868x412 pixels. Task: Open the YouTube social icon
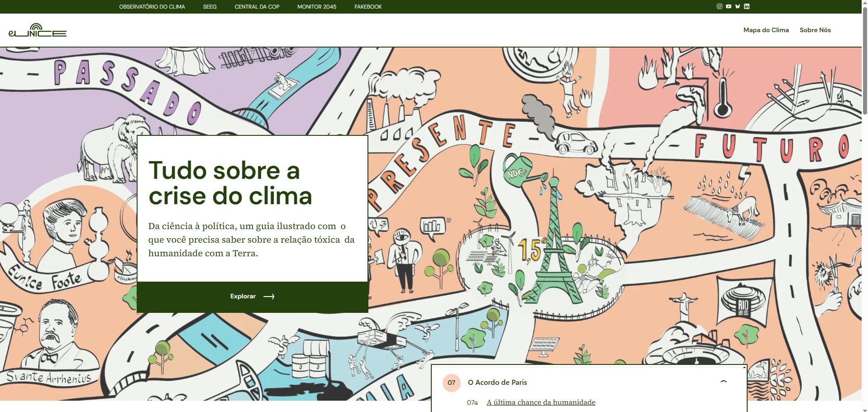[x=728, y=6]
